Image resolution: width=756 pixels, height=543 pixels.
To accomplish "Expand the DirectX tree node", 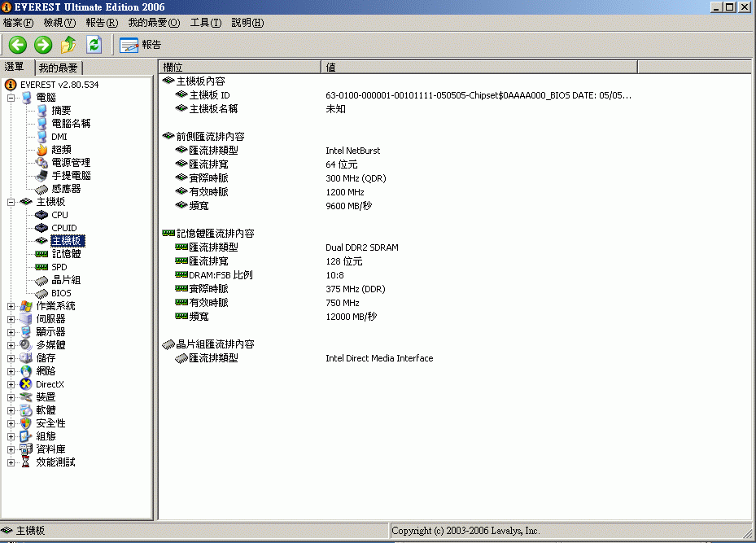I will point(11,384).
